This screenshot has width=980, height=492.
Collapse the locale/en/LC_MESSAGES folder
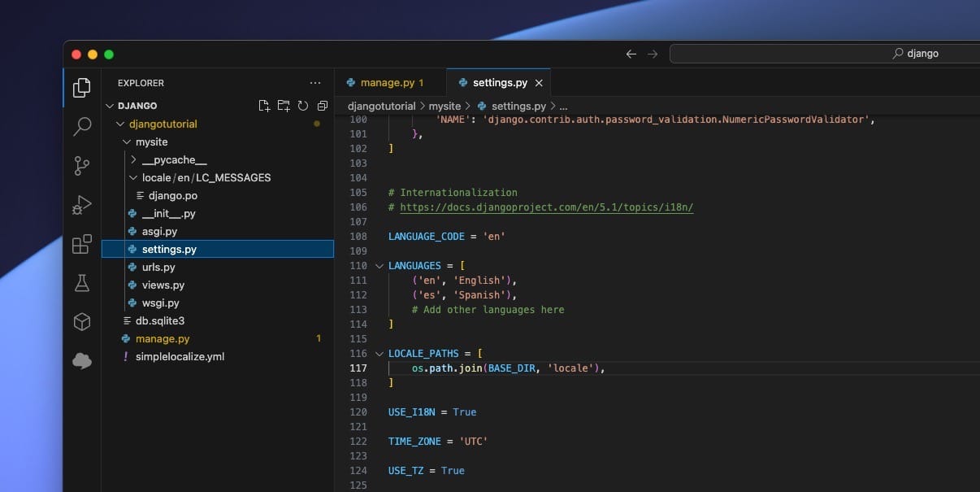tap(134, 177)
